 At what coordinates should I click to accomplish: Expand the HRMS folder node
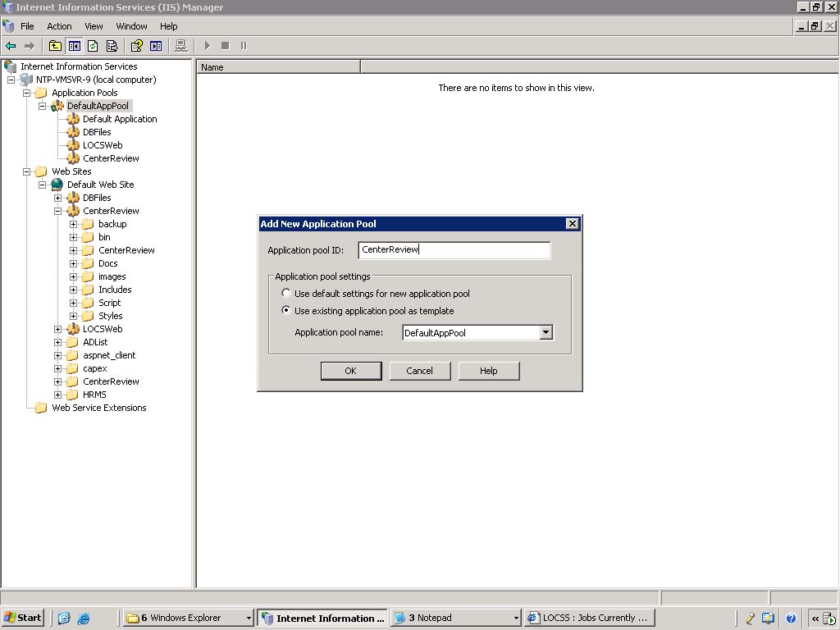[x=58, y=395]
